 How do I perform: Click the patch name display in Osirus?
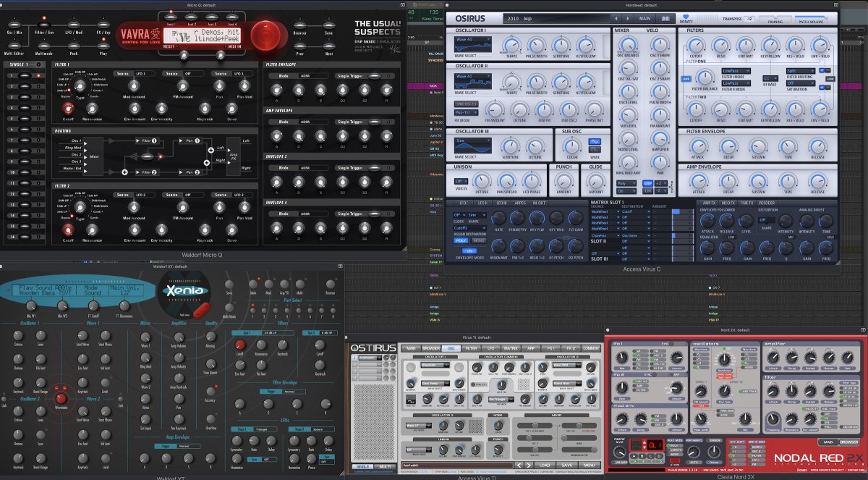click(556, 18)
